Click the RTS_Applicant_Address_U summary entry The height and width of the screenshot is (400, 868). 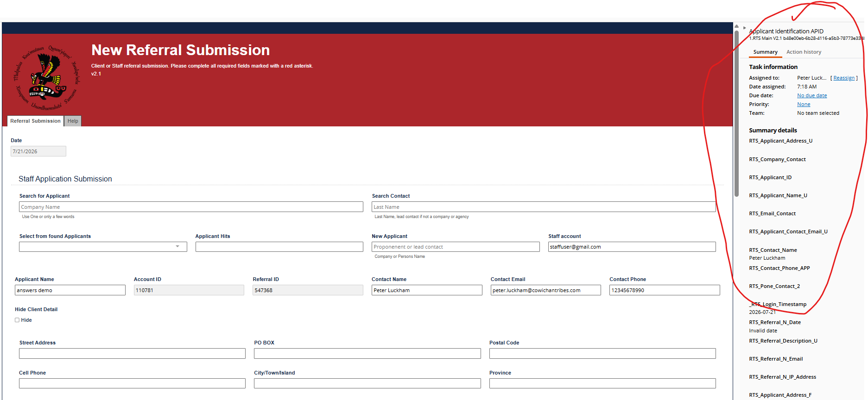780,141
